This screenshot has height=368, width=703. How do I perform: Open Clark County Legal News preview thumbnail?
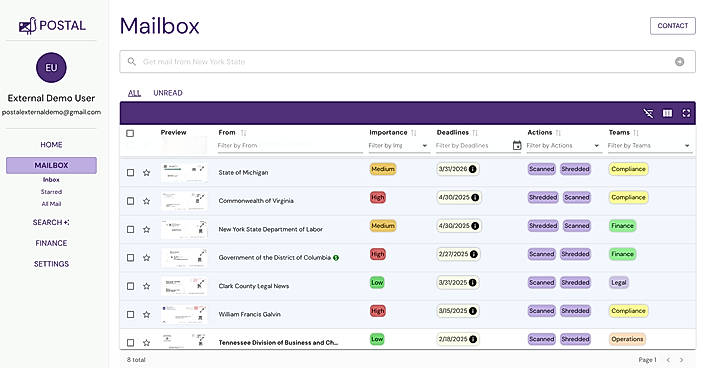[184, 286]
